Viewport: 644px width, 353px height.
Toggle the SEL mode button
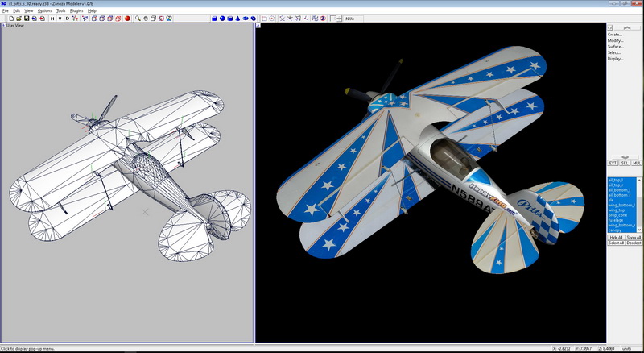[625, 163]
